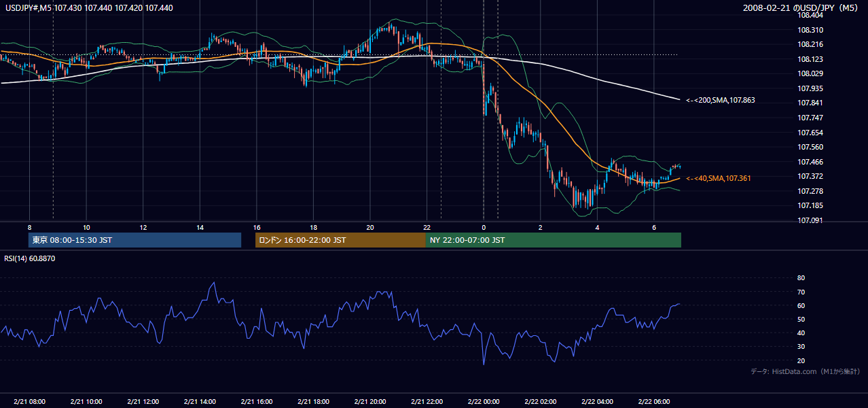This screenshot has width=868, height=408.
Task: Click hour tick 22 under price chart
Action: point(427,227)
